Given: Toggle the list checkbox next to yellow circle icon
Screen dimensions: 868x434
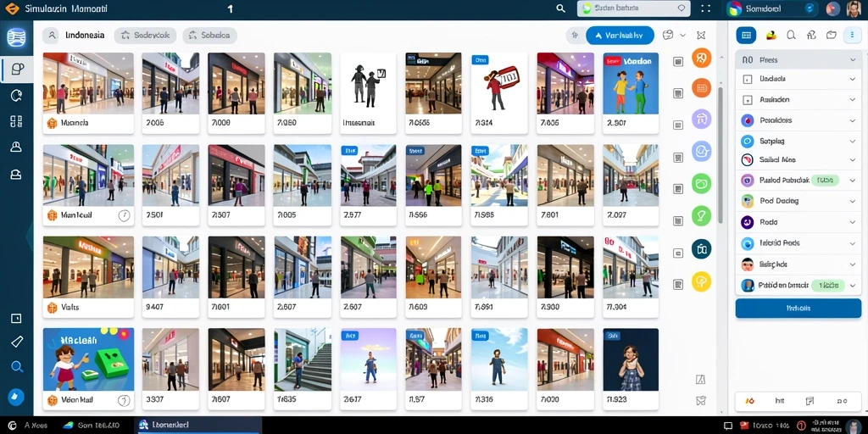Looking at the screenshot, I should pyautogui.click(x=678, y=285).
